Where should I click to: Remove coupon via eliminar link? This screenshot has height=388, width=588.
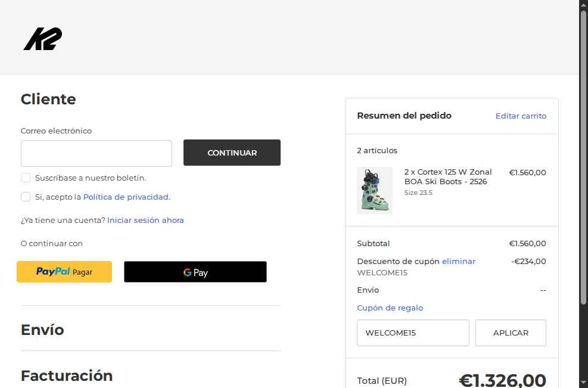pyautogui.click(x=459, y=261)
